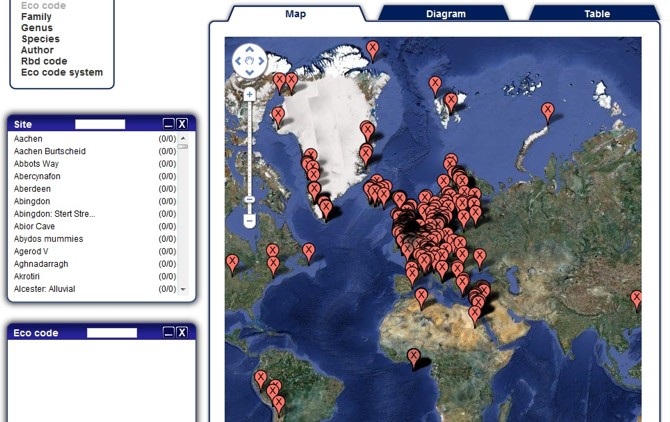670x422 pixels.
Task: Click Site list scrollbar up arrow
Action: pos(183,138)
